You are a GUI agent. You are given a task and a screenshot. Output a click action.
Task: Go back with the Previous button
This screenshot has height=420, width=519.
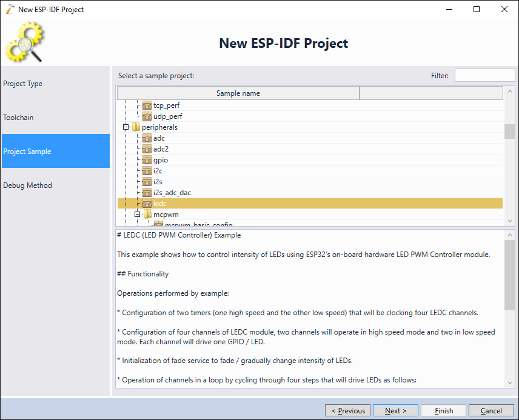coord(347,410)
